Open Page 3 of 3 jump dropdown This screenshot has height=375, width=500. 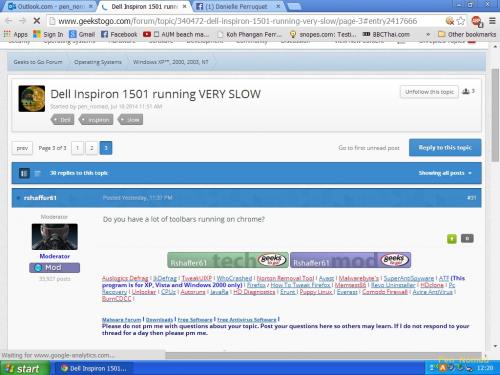click(52, 148)
